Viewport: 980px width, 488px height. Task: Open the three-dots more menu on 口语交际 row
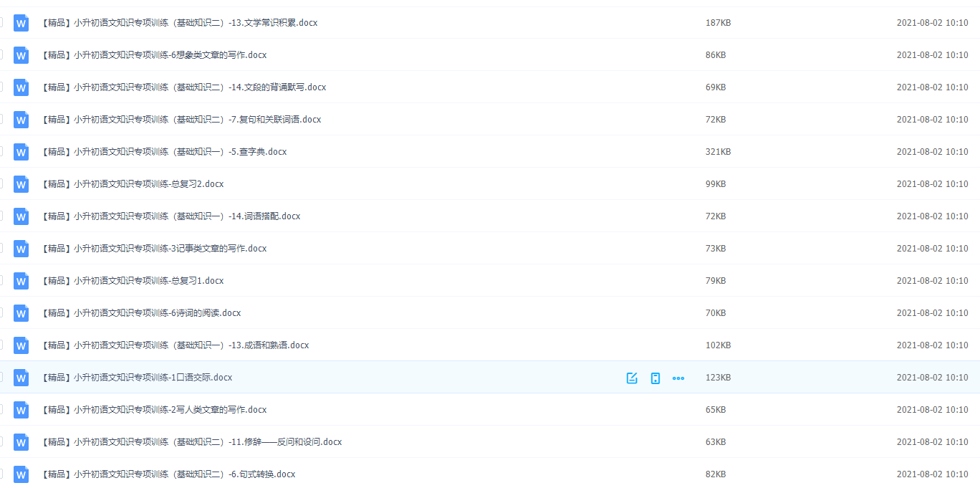click(678, 378)
